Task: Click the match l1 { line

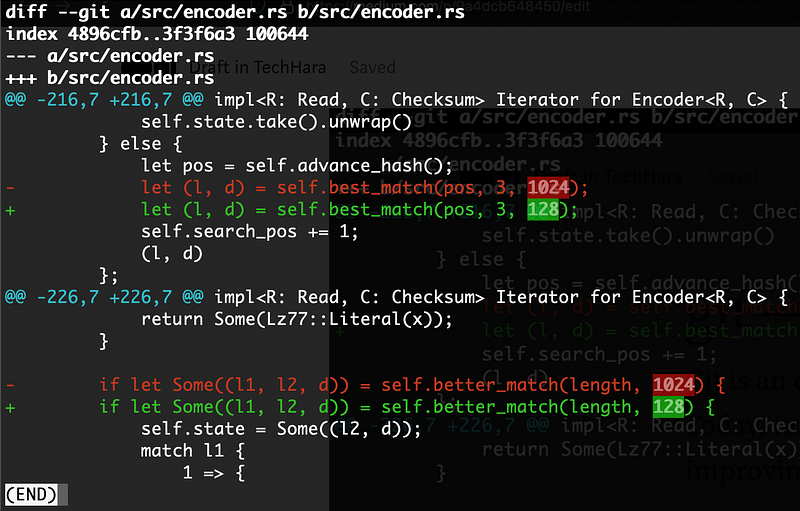Action: click(193, 451)
